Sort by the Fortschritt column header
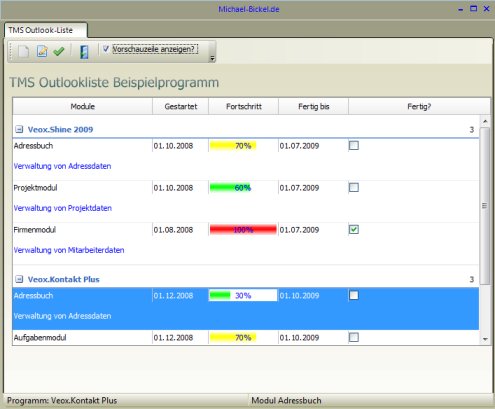 243,106
